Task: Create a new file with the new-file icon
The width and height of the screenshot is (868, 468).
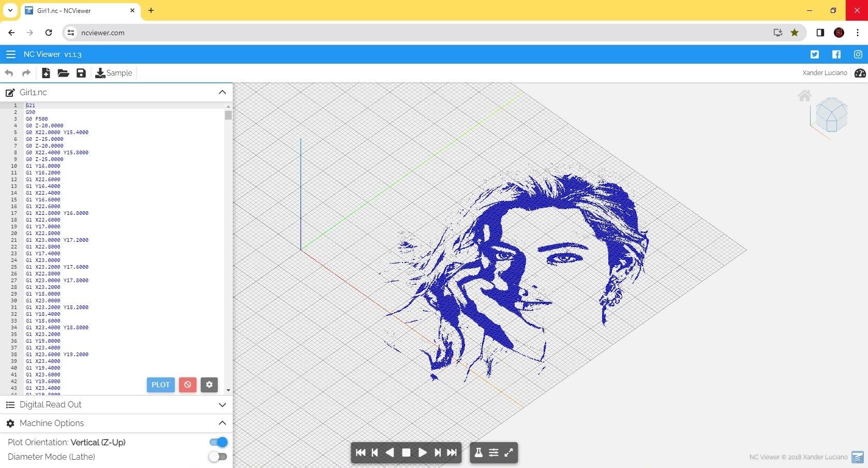Action: (46, 73)
